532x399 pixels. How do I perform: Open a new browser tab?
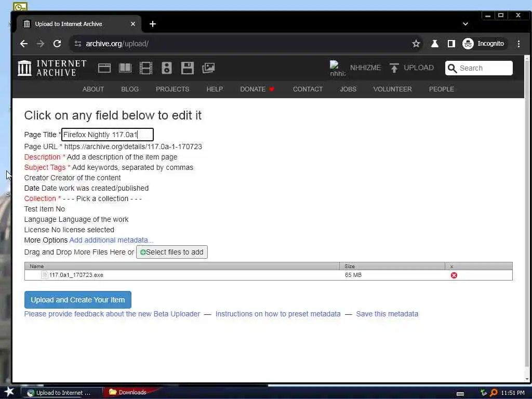pos(153,24)
